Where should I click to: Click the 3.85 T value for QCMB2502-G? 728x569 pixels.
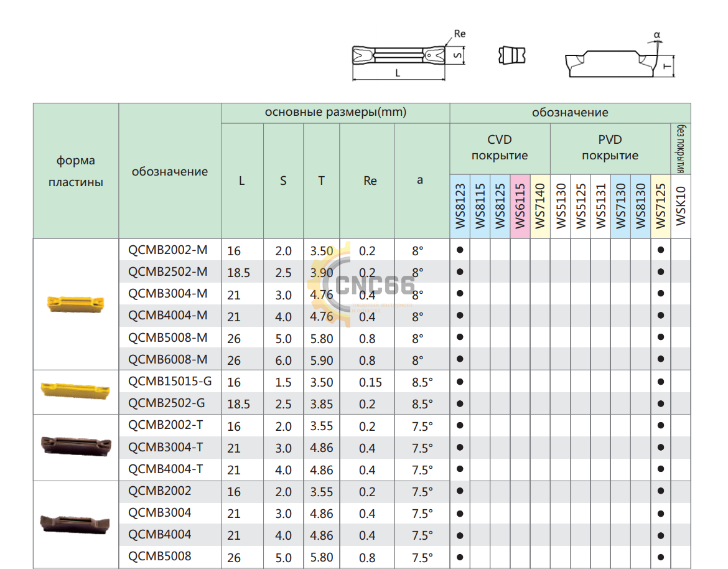[x=321, y=404]
